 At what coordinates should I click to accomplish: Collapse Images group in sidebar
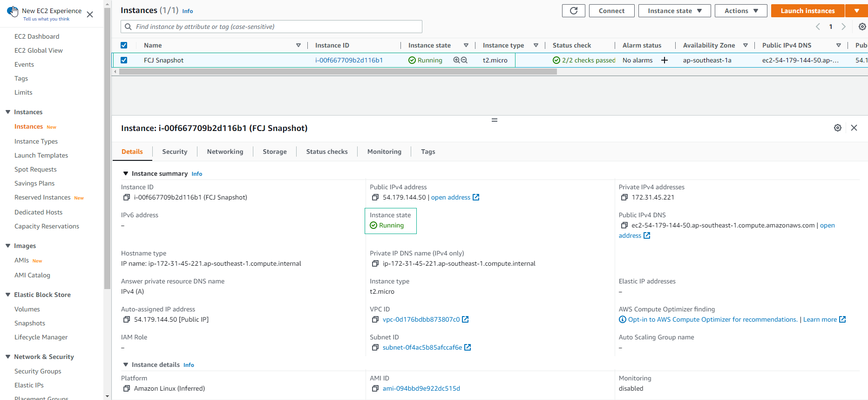click(x=8, y=246)
